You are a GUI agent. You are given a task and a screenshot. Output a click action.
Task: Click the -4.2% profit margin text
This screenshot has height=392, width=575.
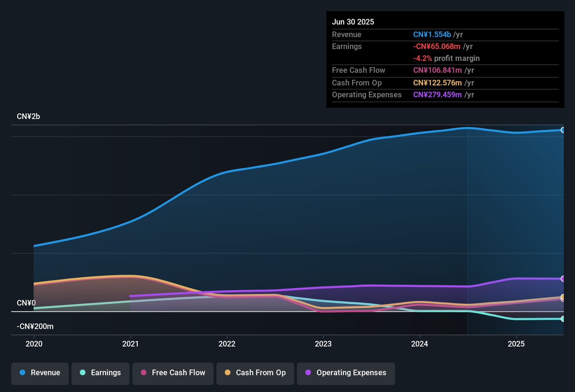[446, 58]
